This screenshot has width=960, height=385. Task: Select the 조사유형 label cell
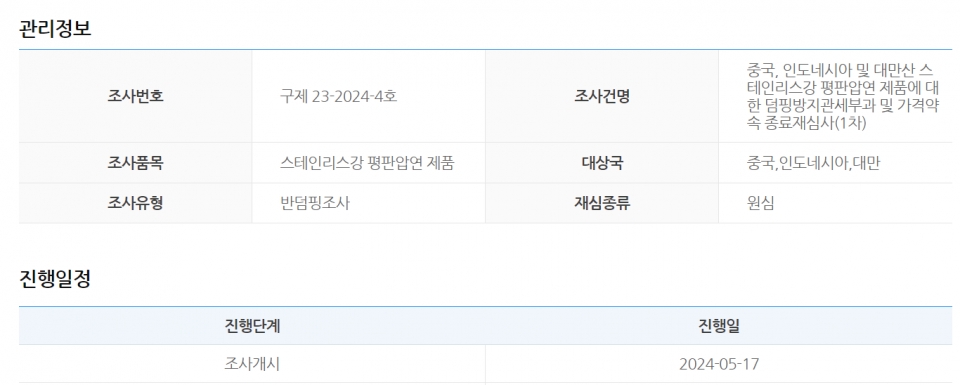[x=135, y=203]
